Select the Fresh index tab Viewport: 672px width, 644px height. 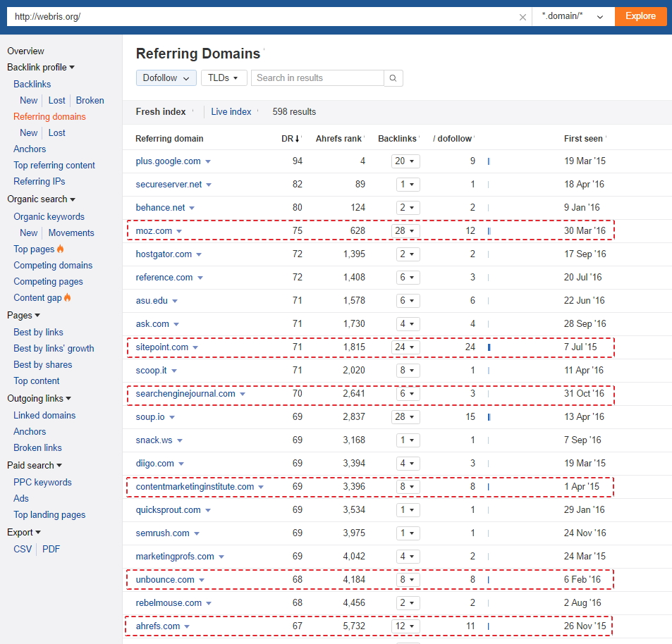point(161,111)
